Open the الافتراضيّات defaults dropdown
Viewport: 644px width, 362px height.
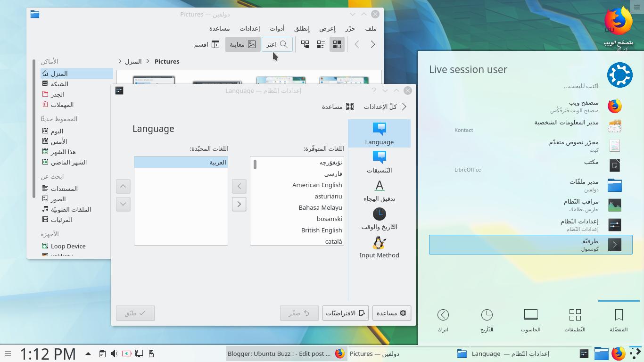pos(345,313)
